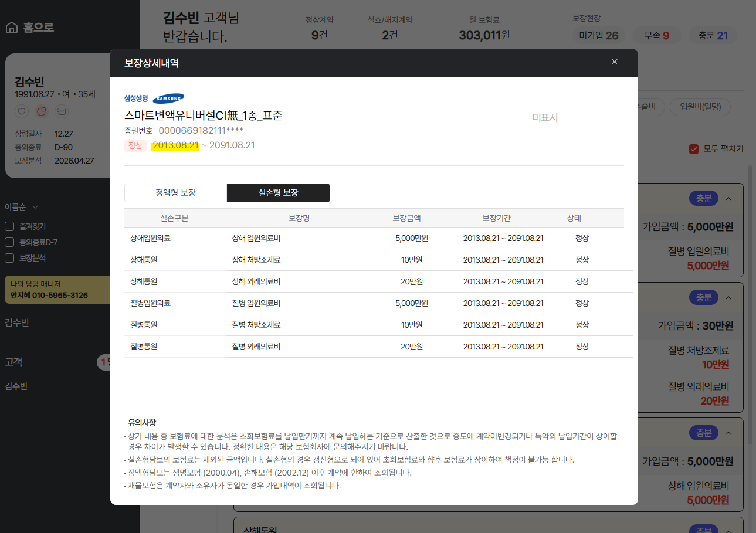Switch to the 정액형 보장 tab
Screen dimensions: 756x533
(175, 192)
